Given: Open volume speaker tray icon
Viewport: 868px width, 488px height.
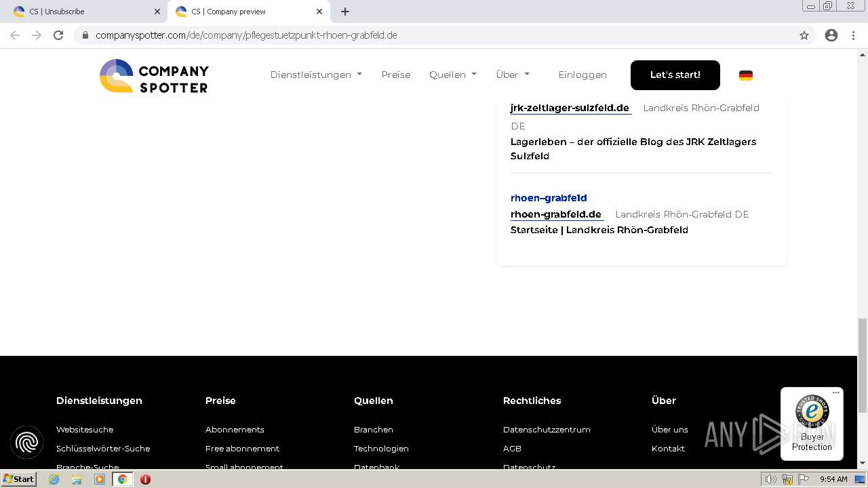Looking at the screenshot, I should 770,479.
